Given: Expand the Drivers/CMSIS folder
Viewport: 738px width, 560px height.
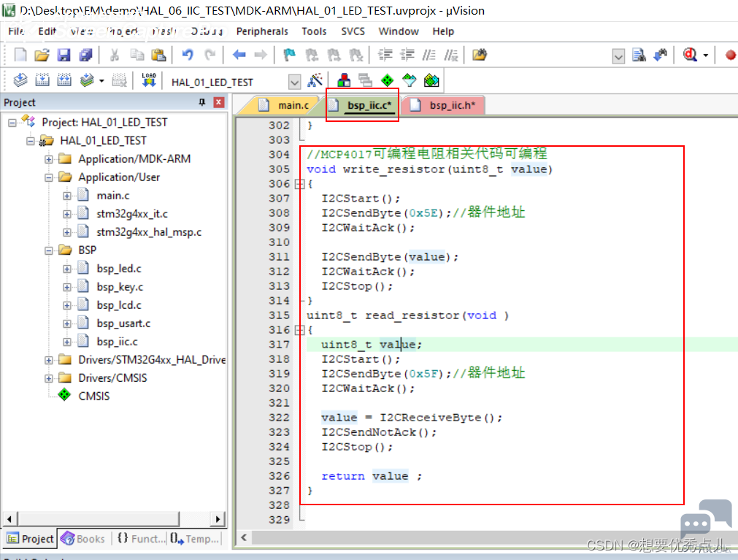Looking at the screenshot, I should 49,379.
